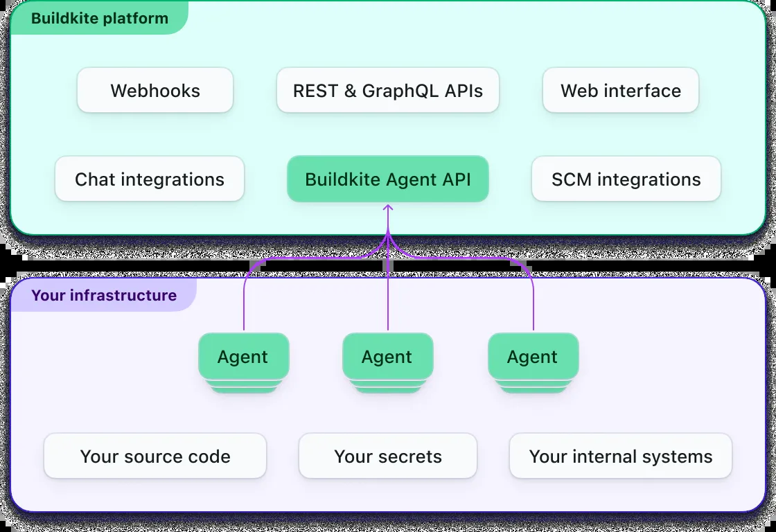Select the SCM integrations box
The height and width of the screenshot is (532, 776).
click(626, 179)
